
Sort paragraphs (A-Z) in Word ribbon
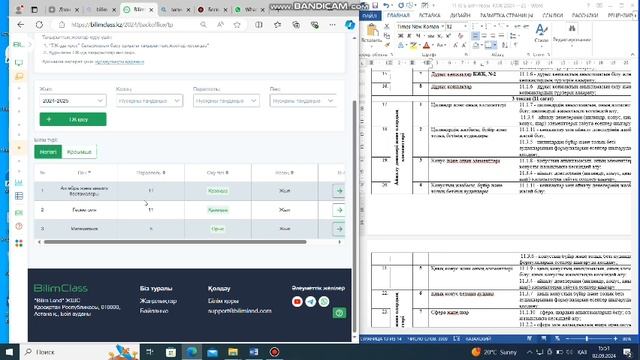click(x=506, y=45)
